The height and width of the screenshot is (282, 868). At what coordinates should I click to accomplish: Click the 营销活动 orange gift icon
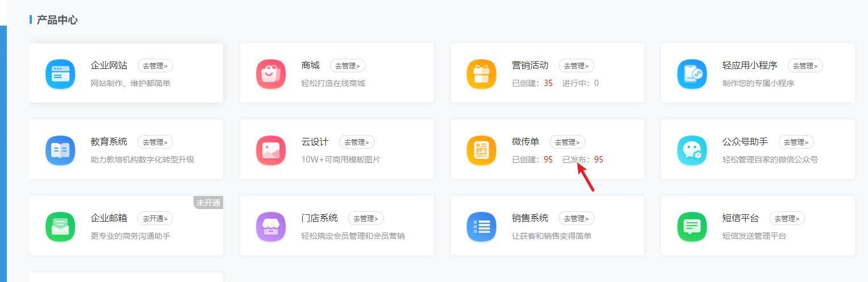(x=482, y=74)
